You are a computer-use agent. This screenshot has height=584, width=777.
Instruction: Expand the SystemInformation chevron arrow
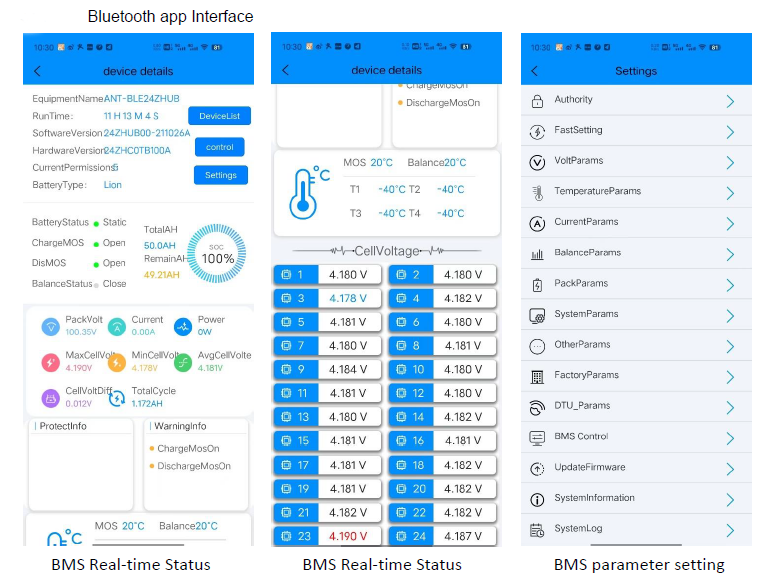click(730, 500)
